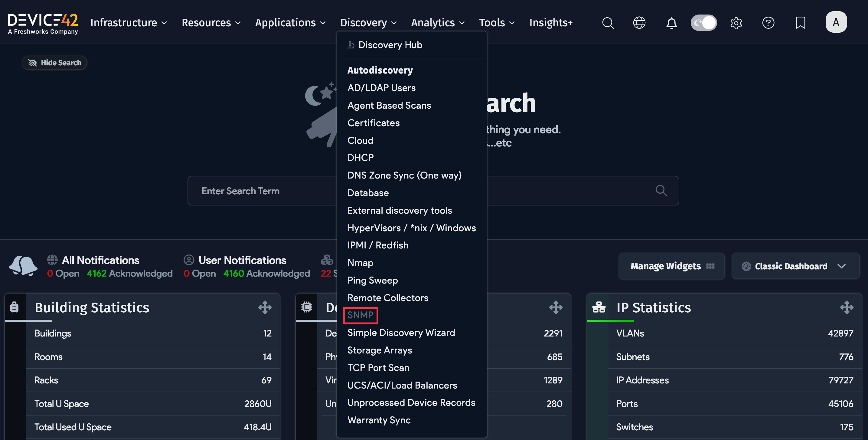The height and width of the screenshot is (440, 868).
Task: Click the help question mark icon
Action: 768,23
